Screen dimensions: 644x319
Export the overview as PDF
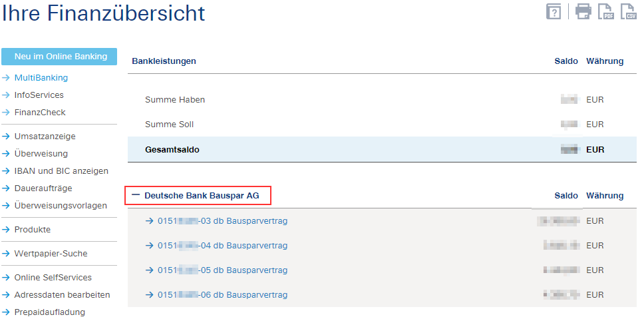606,11
